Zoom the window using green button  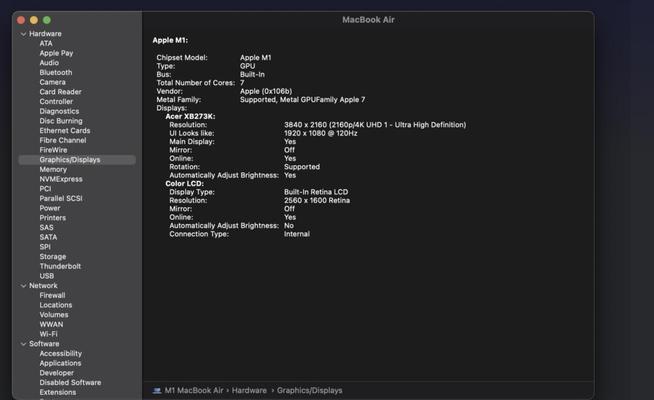(47, 20)
